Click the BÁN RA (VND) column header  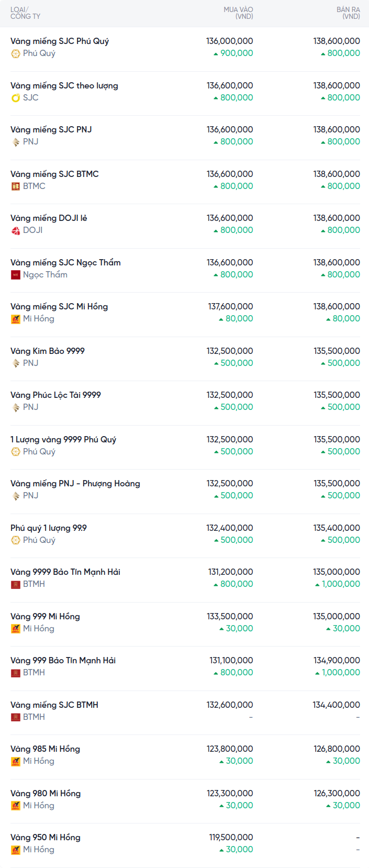[x=348, y=13]
